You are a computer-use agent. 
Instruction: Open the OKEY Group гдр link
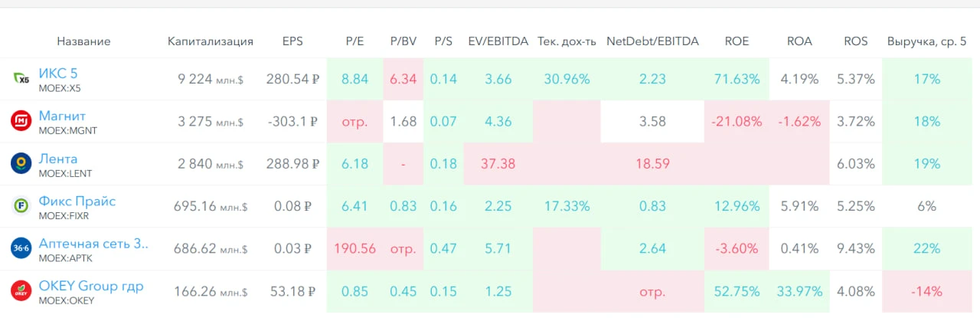point(91,287)
